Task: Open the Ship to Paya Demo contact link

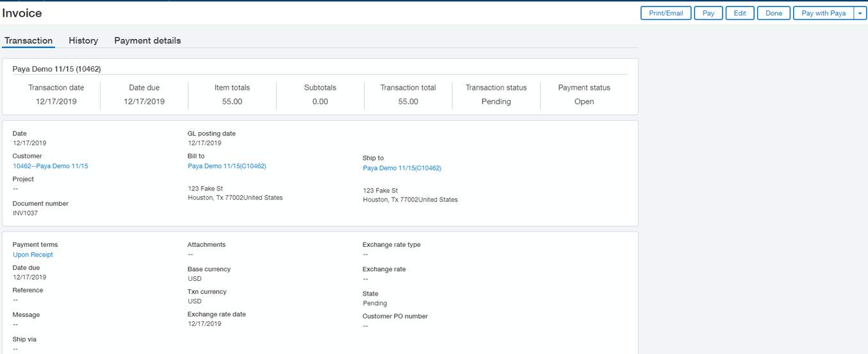Action: pyautogui.click(x=402, y=168)
